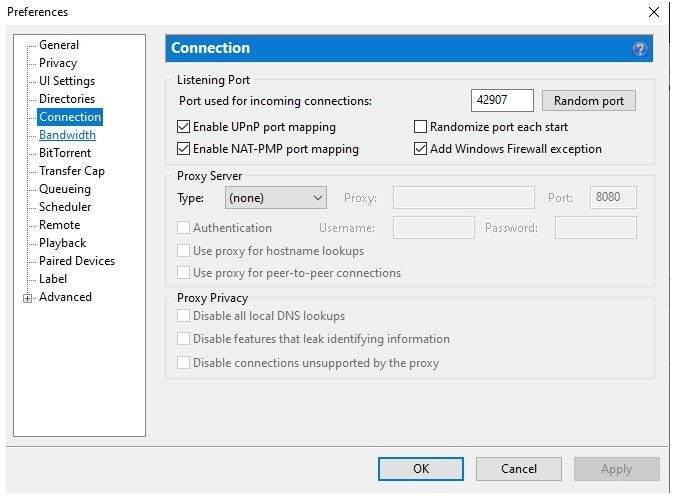Open the Directories preferences page
This screenshot has height=496, width=675.
pos(67,99)
